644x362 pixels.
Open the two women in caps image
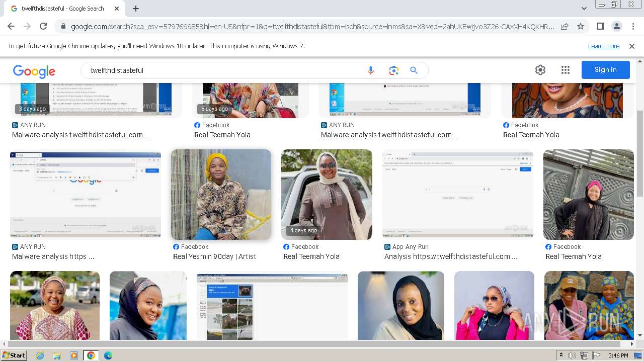[589, 306]
